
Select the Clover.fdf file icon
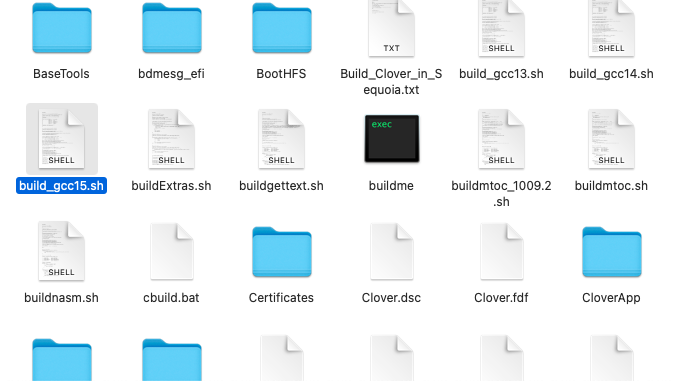(x=502, y=251)
